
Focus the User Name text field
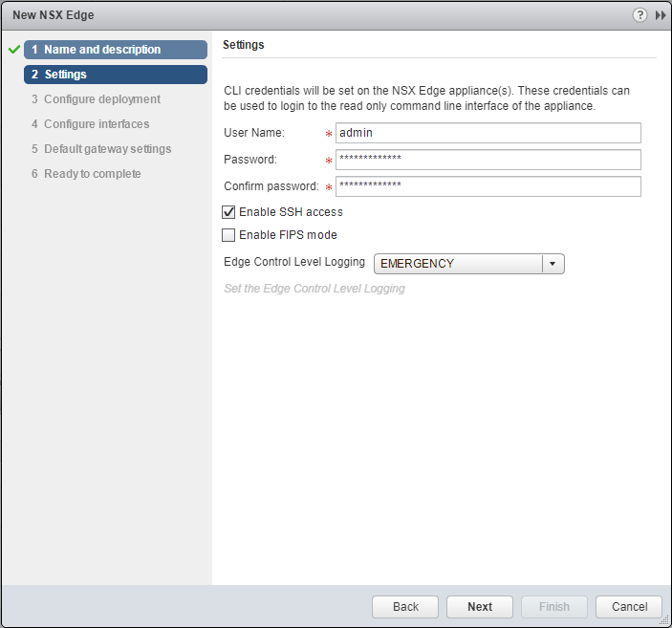488,133
